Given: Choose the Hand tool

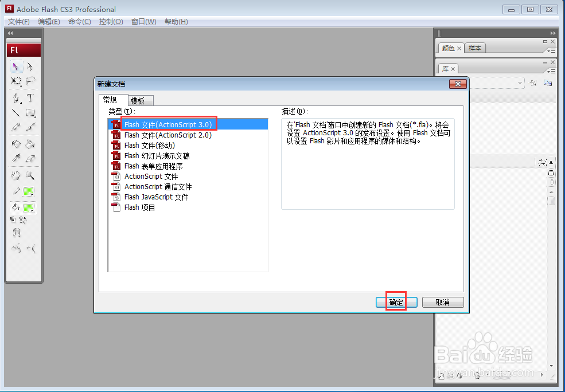Looking at the screenshot, I should [x=16, y=176].
